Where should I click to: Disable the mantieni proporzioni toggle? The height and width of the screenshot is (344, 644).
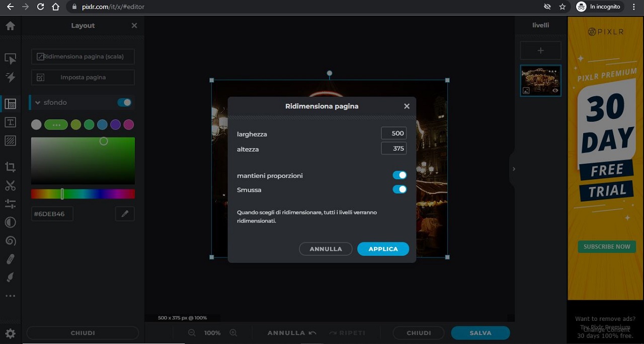(x=399, y=175)
